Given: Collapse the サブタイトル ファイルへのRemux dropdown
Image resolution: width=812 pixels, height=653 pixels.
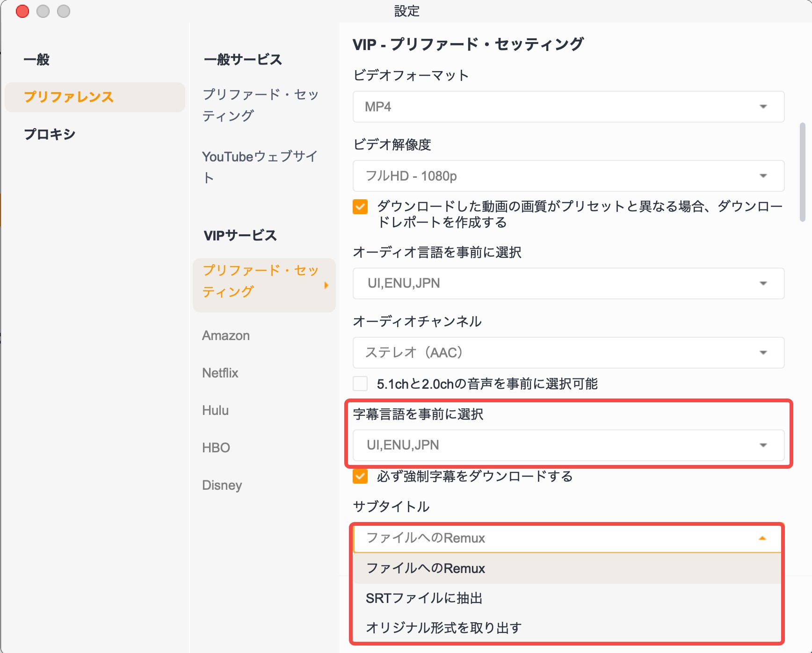Looking at the screenshot, I should (x=568, y=538).
